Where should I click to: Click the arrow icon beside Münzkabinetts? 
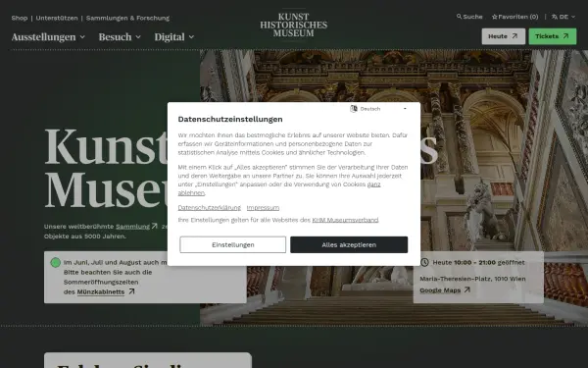tap(131, 291)
